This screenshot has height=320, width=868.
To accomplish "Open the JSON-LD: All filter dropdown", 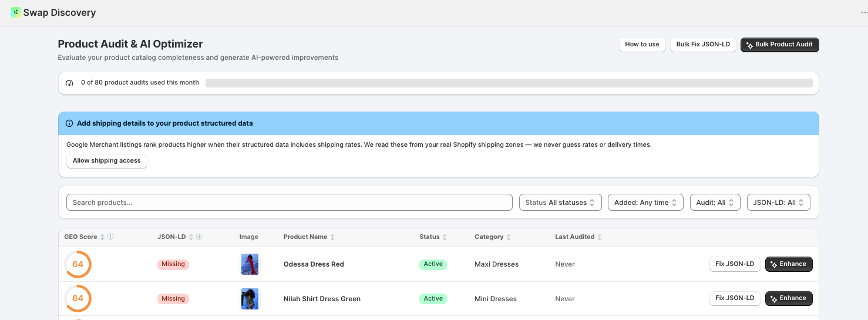I will pos(778,203).
